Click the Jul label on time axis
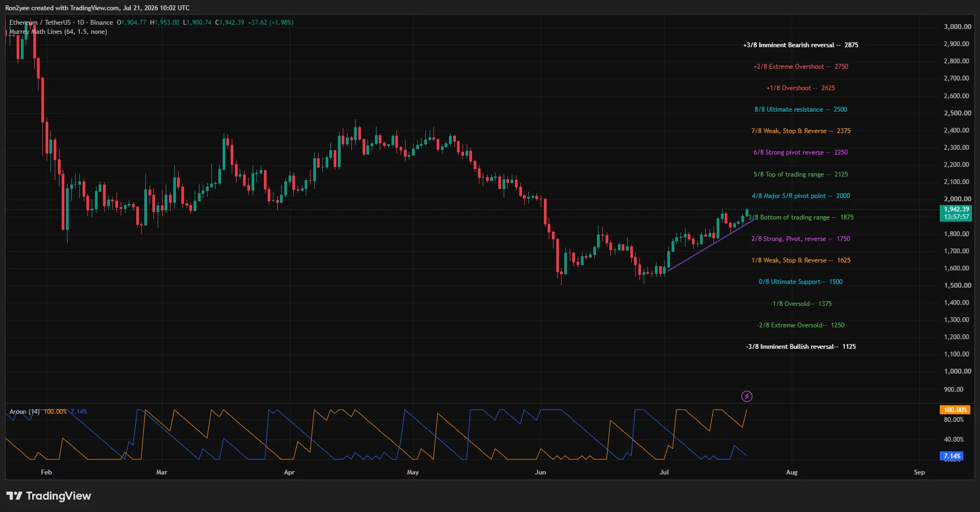 point(664,472)
